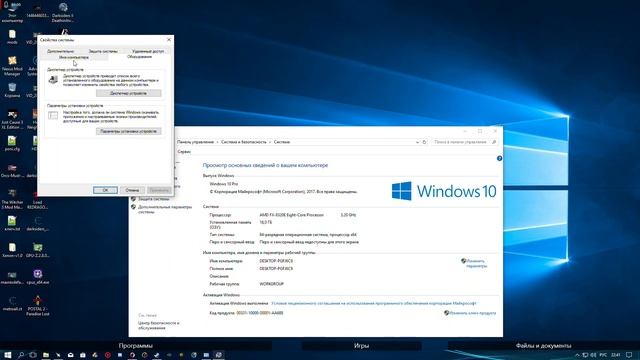
Task: Open the Файлы и документы taskbar toolbar
Action: (x=543, y=346)
